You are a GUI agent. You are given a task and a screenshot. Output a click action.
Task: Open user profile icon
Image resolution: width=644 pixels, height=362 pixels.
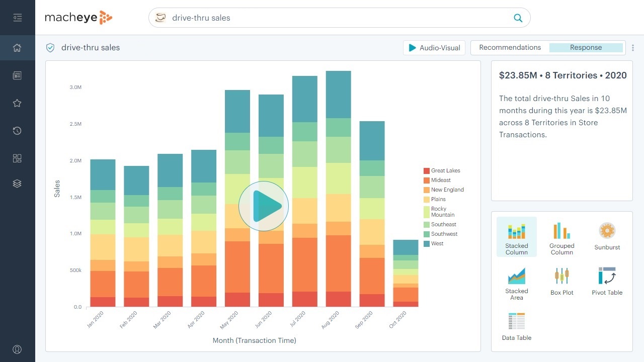17,349
